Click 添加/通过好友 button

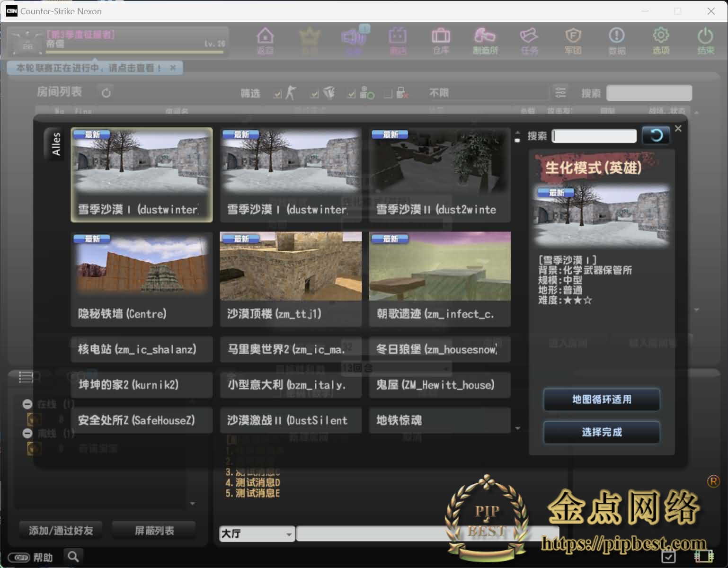click(x=61, y=531)
